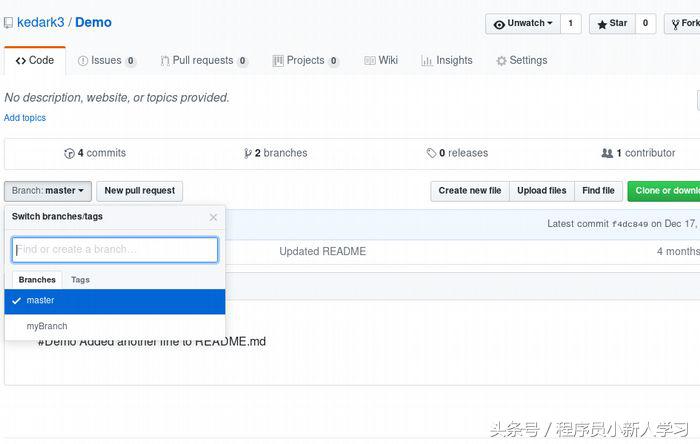Click the Insights graph icon
This screenshot has width=700, height=444.
point(427,61)
